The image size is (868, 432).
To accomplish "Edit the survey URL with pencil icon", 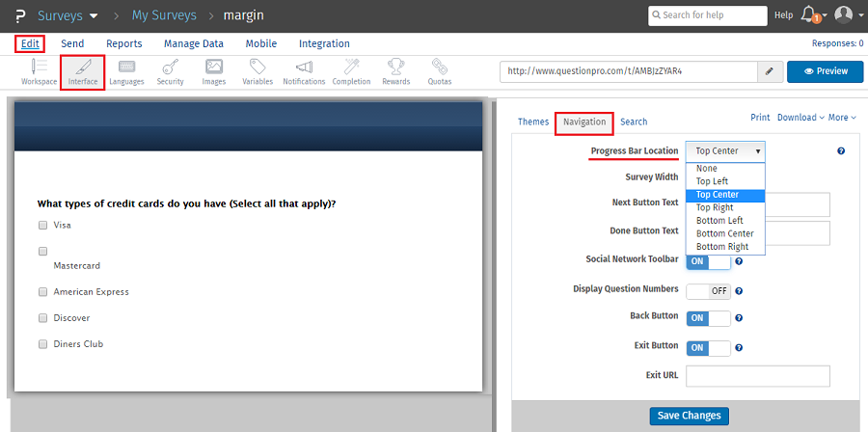I will (770, 72).
